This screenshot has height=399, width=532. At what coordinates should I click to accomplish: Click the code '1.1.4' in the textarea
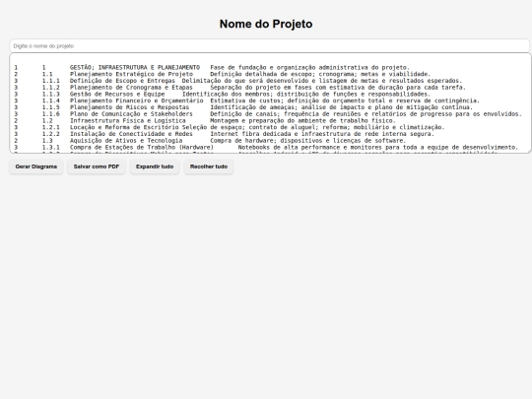coord(51,100)
